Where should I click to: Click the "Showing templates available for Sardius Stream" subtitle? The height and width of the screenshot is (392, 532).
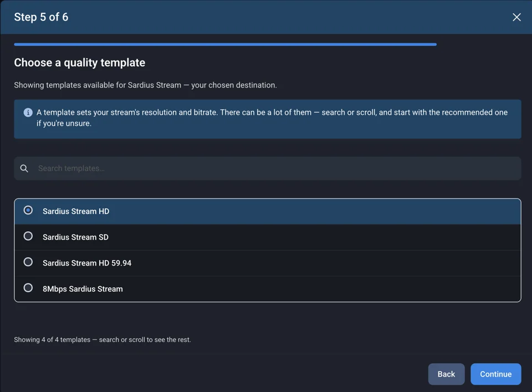pos(146,85)
